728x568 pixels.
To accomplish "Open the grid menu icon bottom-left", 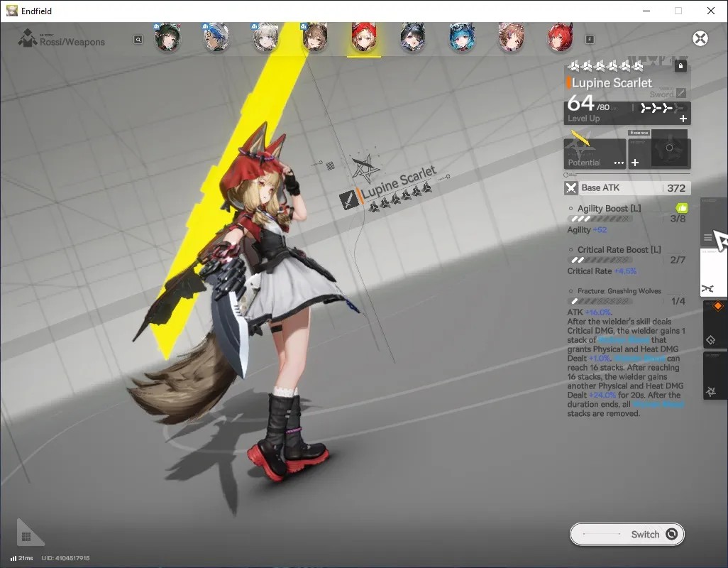I will pos(26,537).
